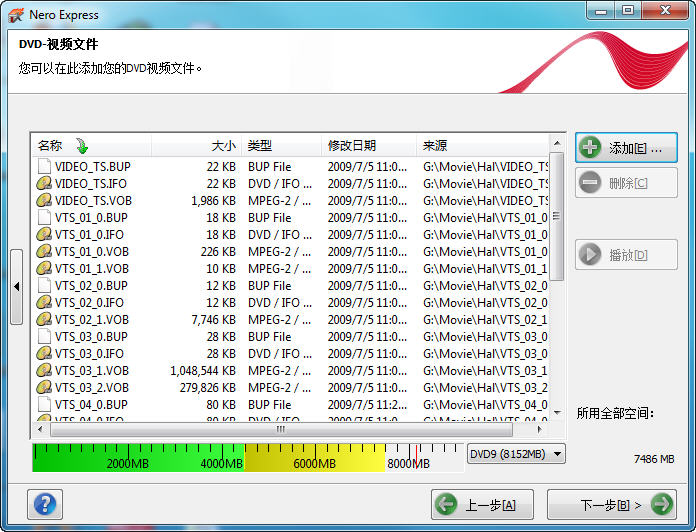Go back with 上一步[A] button label
Viewport: 696px width, 532px height.
[490, 505]
